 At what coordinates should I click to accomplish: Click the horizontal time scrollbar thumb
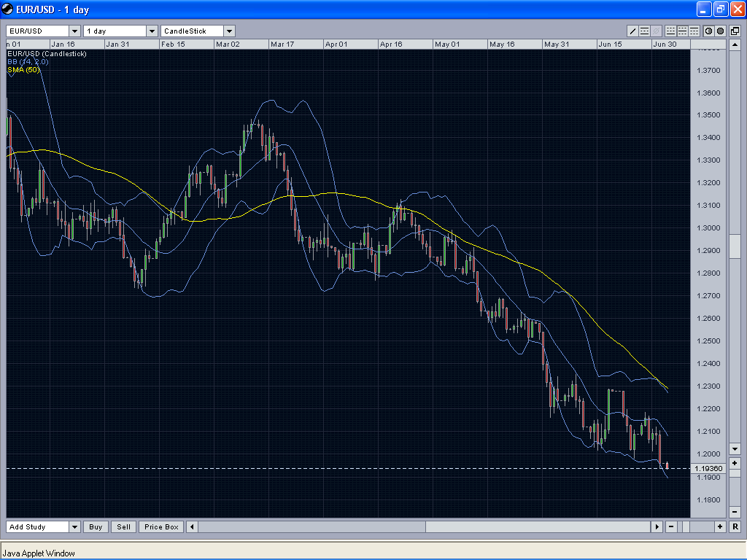(538, 527)
